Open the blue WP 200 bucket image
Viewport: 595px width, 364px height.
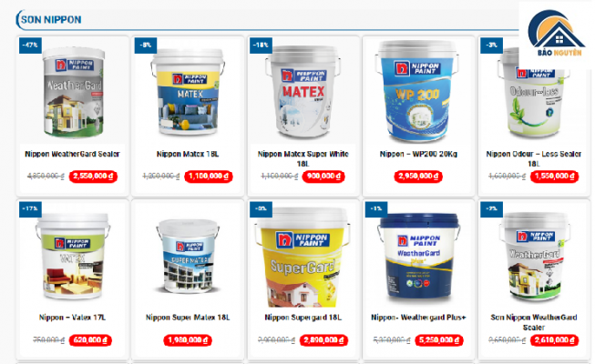(417, 91)
